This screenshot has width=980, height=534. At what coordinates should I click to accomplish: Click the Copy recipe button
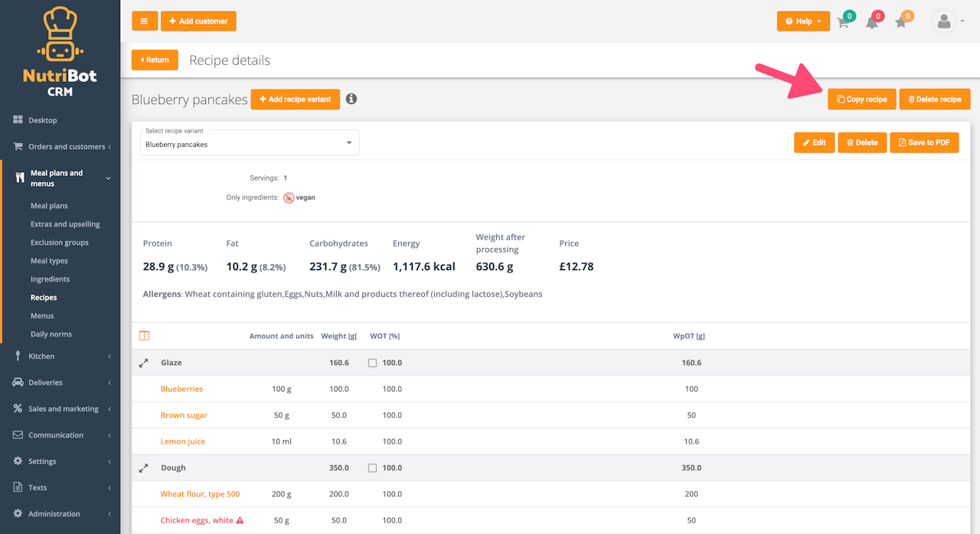point(861,99)
